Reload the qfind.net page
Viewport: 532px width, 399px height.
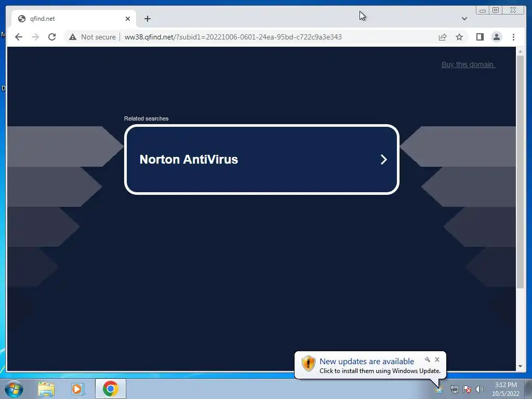52,37
